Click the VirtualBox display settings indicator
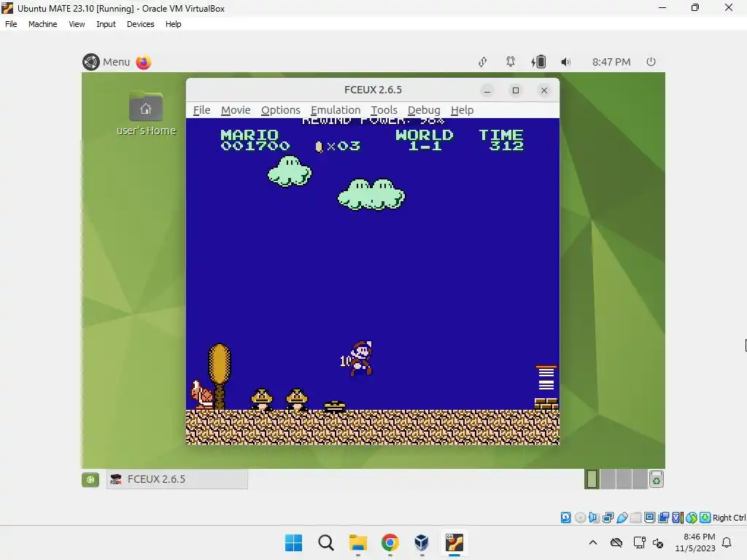 pos(649,518)
